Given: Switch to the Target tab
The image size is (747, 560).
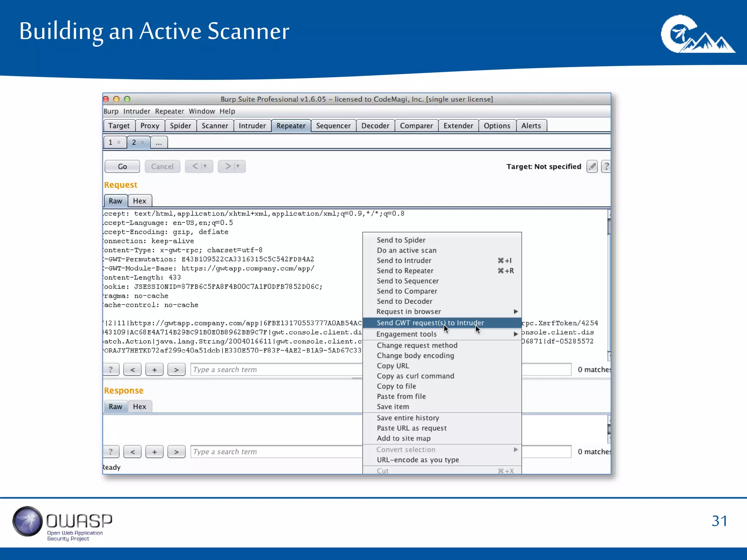Looking at the screenshot, I should point(119,126).
